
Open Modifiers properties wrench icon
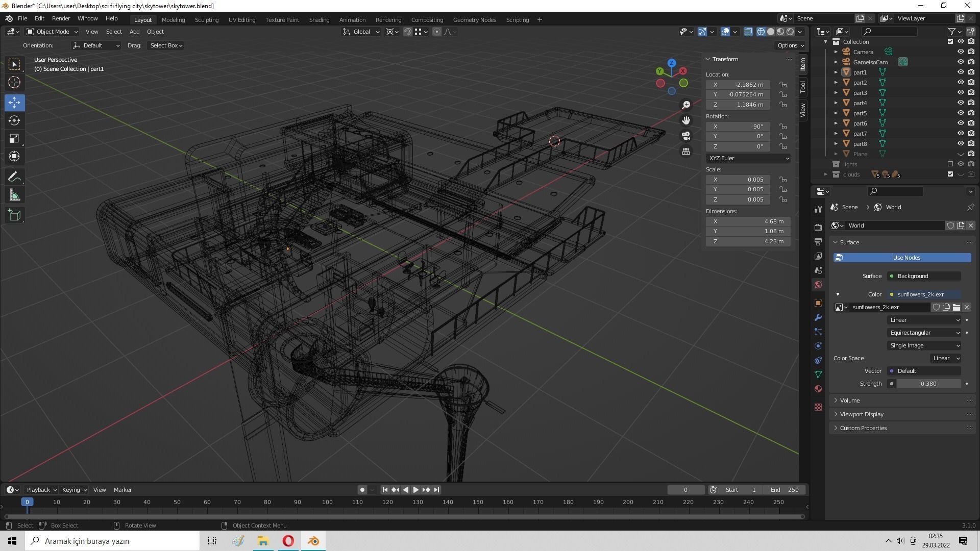tap(818, 317)
